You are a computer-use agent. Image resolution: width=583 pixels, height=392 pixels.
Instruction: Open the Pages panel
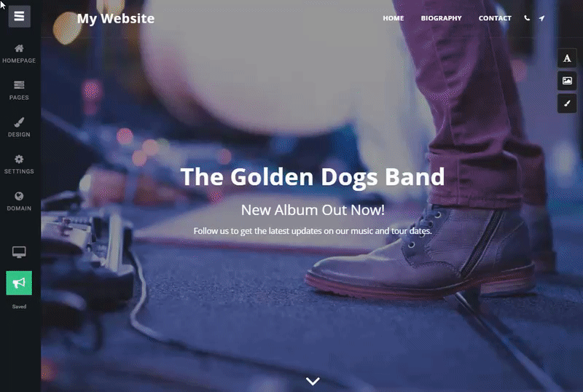tap(19, 91)
